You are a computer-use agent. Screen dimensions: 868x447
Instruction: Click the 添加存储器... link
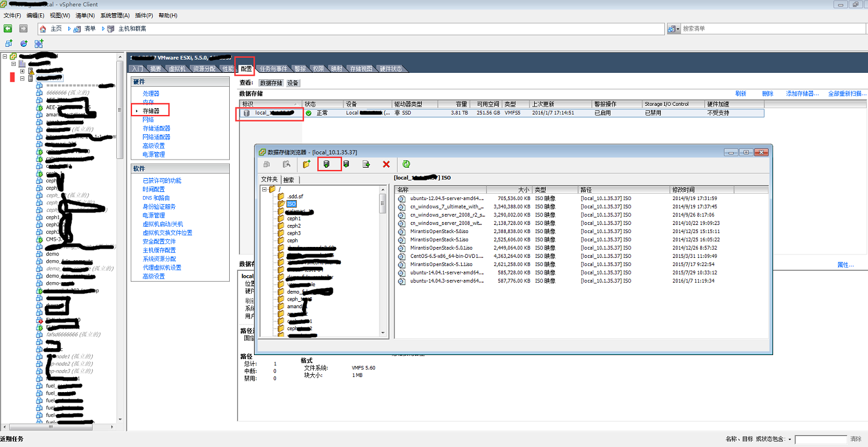[803, 94]
